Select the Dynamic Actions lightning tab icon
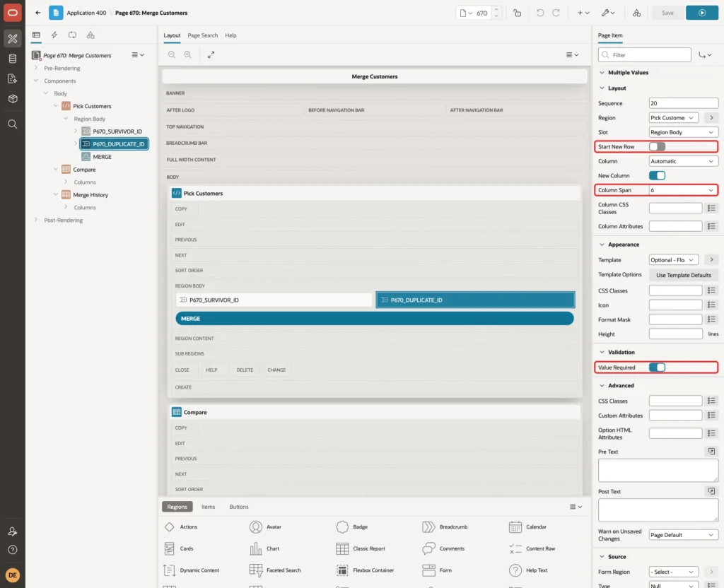The height and width of the screenshot is (588, 724). pos(54,35)
